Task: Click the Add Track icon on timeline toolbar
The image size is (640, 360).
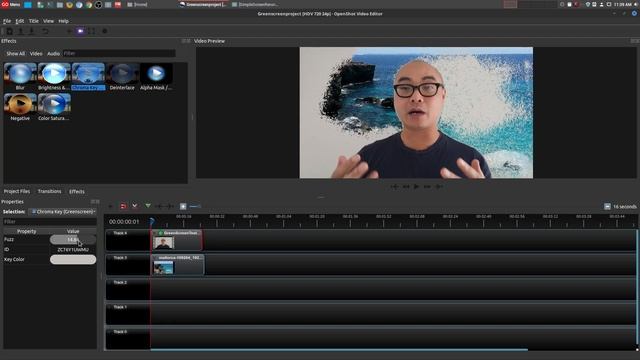Action: coord(111,206)
